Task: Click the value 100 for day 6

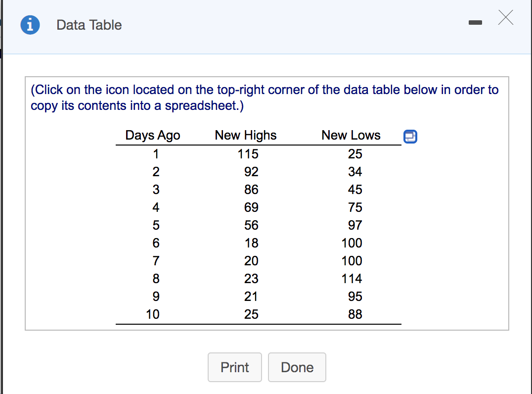Action: point(354,243)
